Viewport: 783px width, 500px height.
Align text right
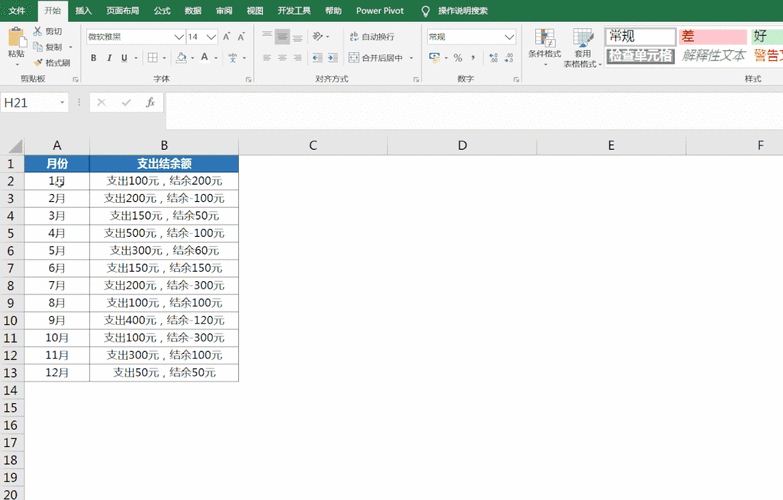point(298,58)
